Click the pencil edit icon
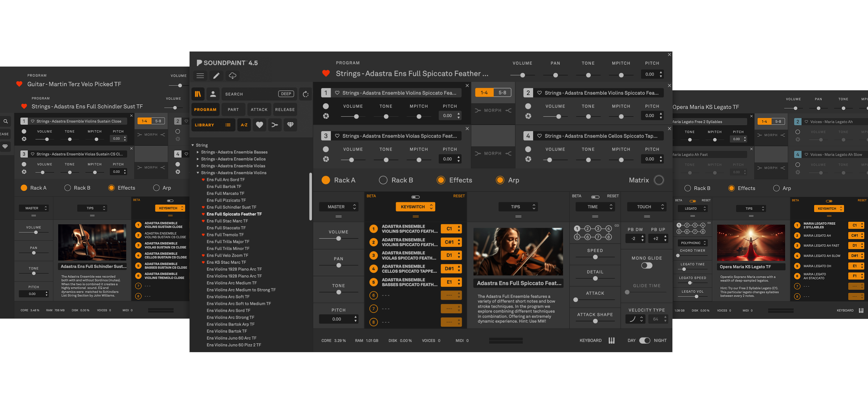Image resolution: width=868 pixels, height=406 pixels. click(x=216, y=76)
